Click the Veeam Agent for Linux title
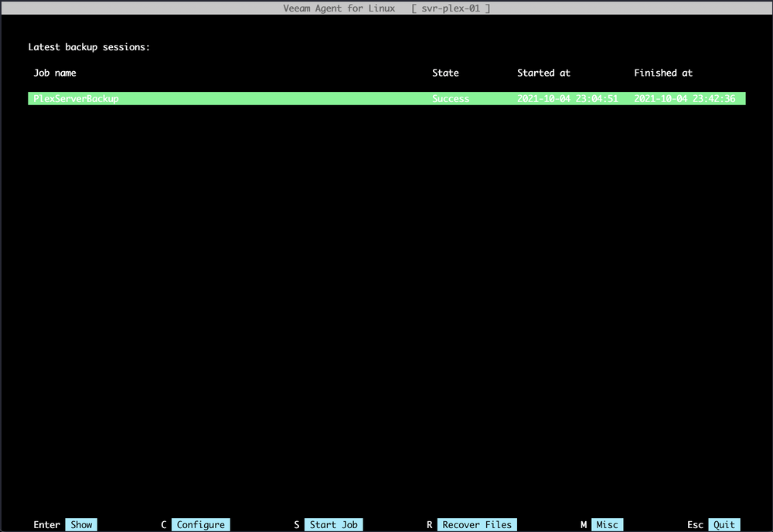Image resolution: width=773 pixels, height=532 pixels. 339,8
